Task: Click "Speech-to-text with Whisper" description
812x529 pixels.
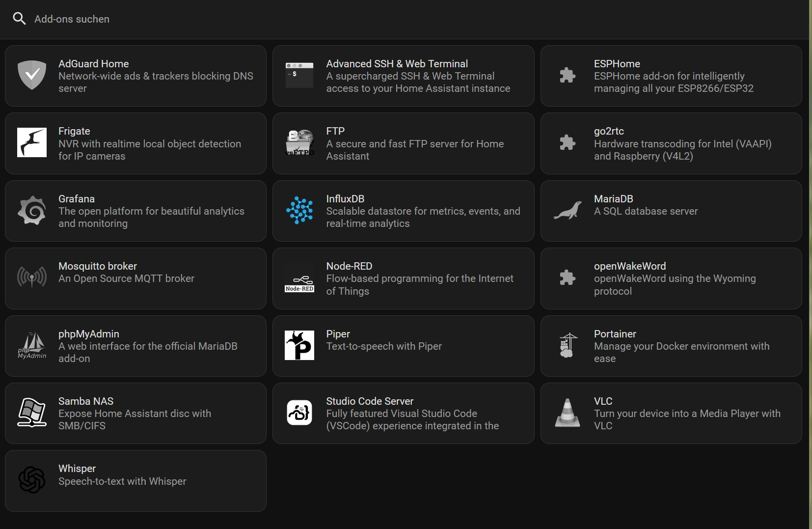Action: (122, 481)
